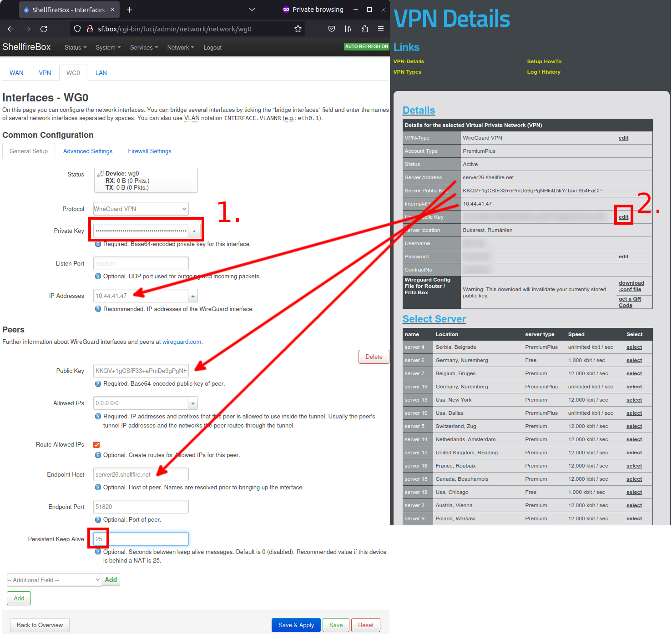Click Logout in the top menu
Screen dimensions: 672x634
coord(212,47)
